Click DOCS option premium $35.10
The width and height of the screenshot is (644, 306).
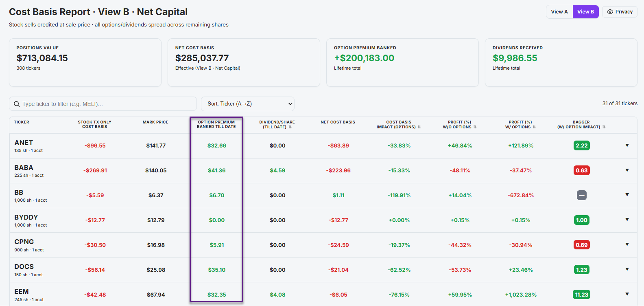coord(217,270)
